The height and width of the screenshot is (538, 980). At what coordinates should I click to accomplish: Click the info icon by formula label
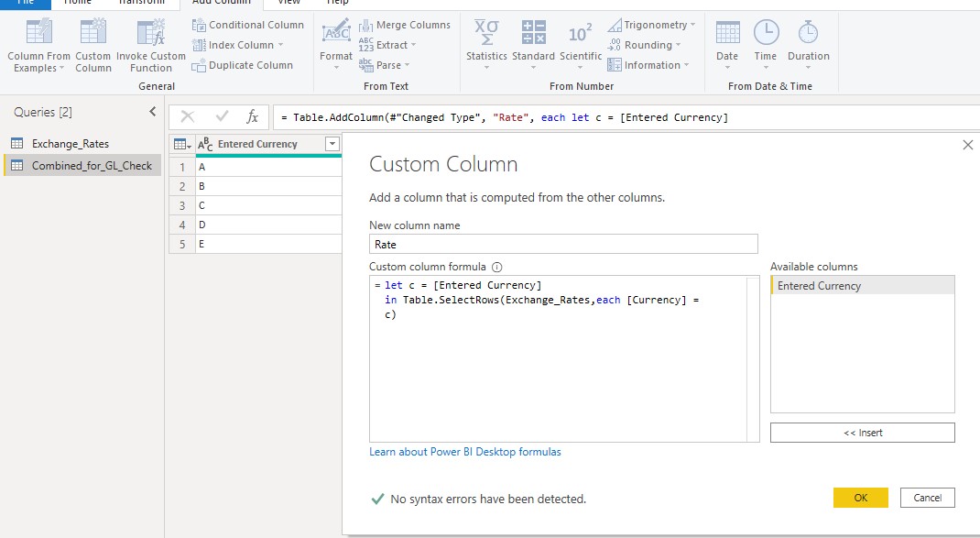coord(497,267)
